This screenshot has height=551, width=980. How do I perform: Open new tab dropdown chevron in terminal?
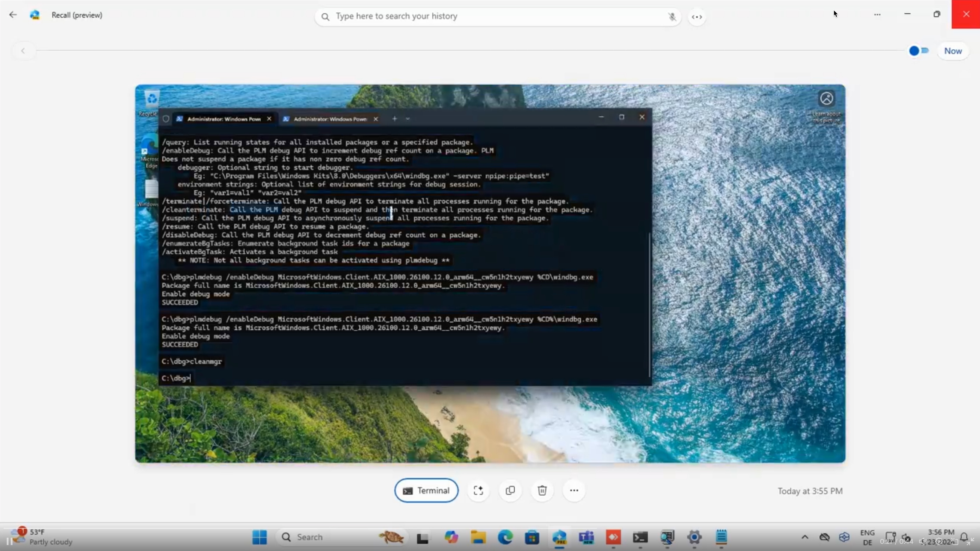tap(408, 119)
